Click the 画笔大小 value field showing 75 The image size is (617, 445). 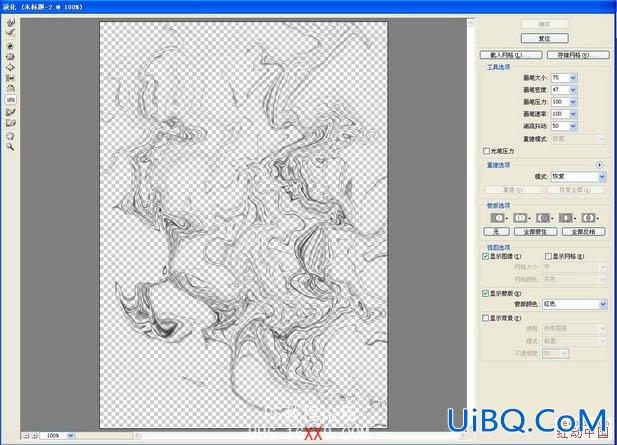pos(560,78)
